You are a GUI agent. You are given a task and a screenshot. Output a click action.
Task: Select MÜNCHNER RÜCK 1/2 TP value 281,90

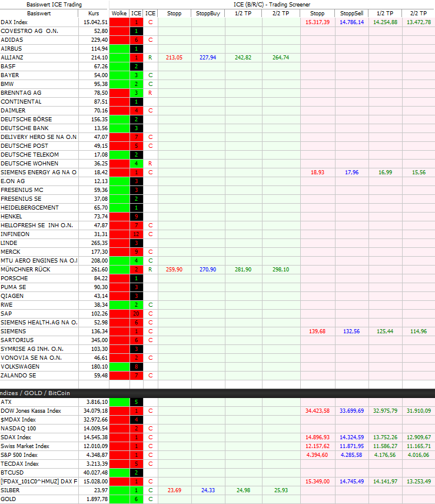tap(243, 270)
